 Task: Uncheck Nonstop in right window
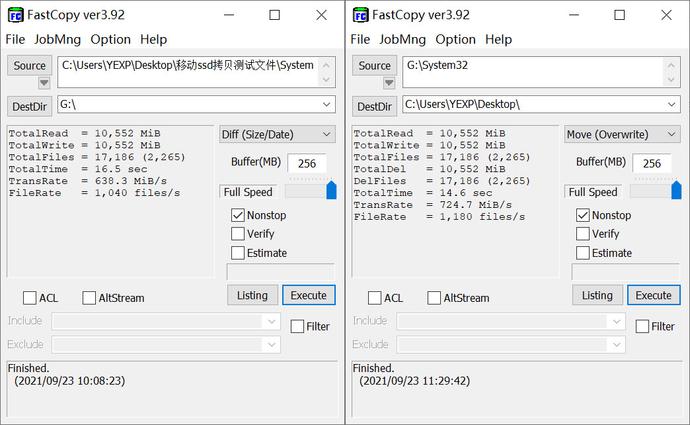click(x=583, y=215)
